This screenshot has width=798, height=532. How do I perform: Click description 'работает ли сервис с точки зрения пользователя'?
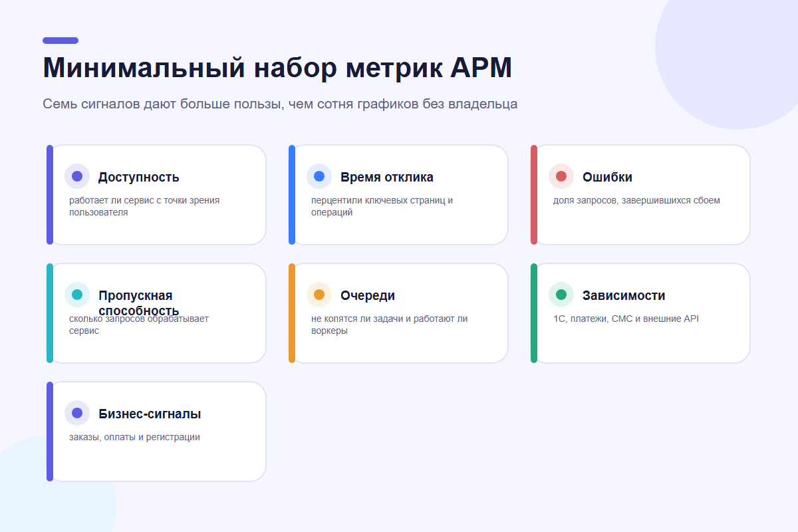point(144,206)
